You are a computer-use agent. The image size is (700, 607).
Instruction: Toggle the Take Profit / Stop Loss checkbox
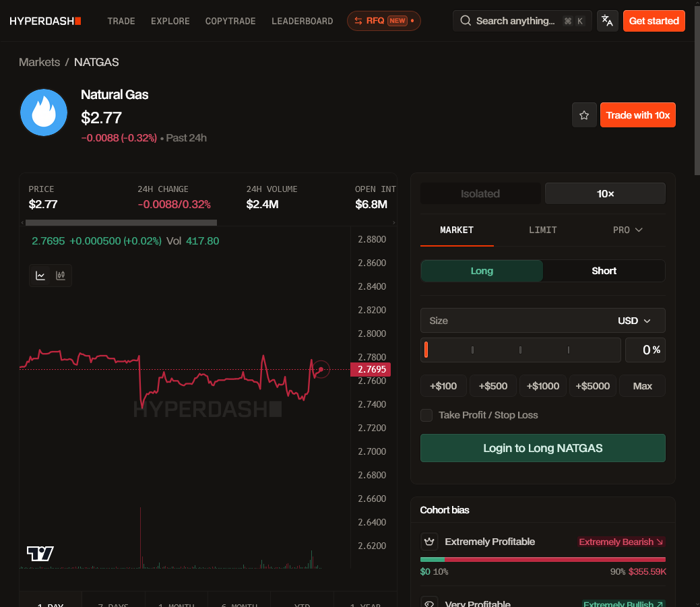pos(426,415)
